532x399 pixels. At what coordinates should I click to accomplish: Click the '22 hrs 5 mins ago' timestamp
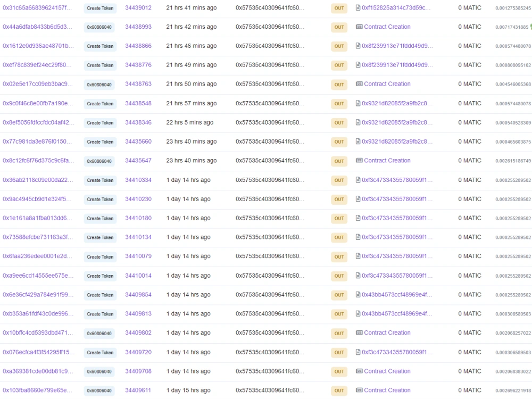(190, 122)
